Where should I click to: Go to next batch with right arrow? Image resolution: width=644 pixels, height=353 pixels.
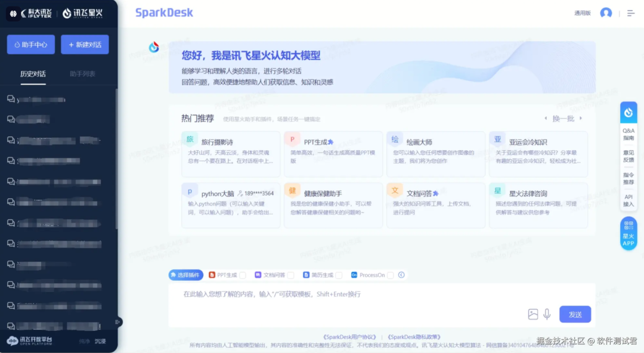click(581, 118)
